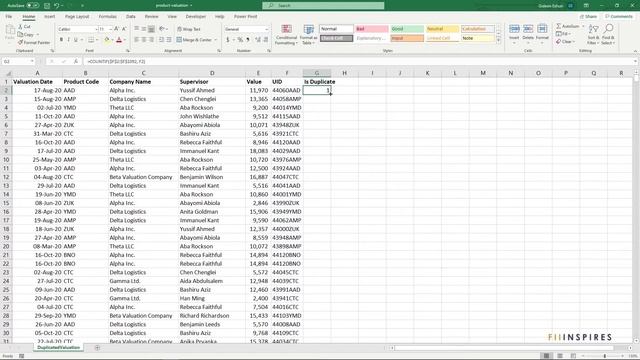Toggle Bold formatting
The height and width of the screenshot is (360, 640).
coord(61,40)
